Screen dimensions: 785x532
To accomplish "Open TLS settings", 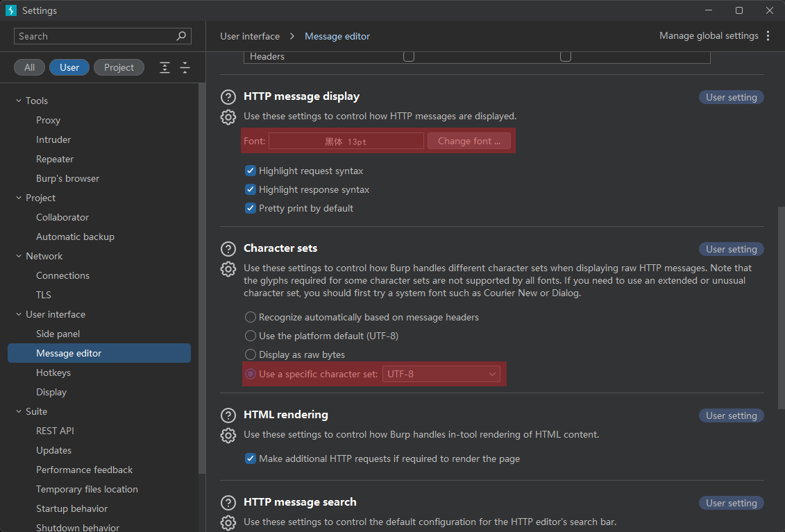I will click(x=44, y=295).
